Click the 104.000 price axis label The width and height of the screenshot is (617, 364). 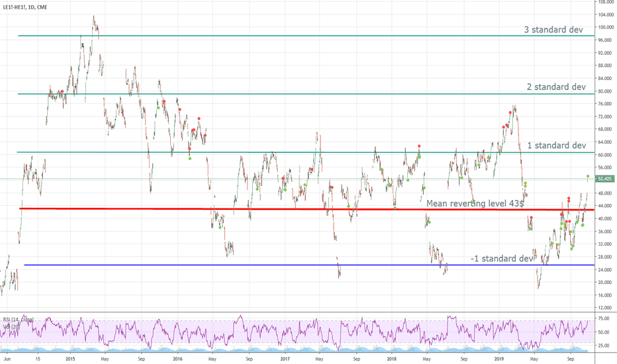click(606, 15)
